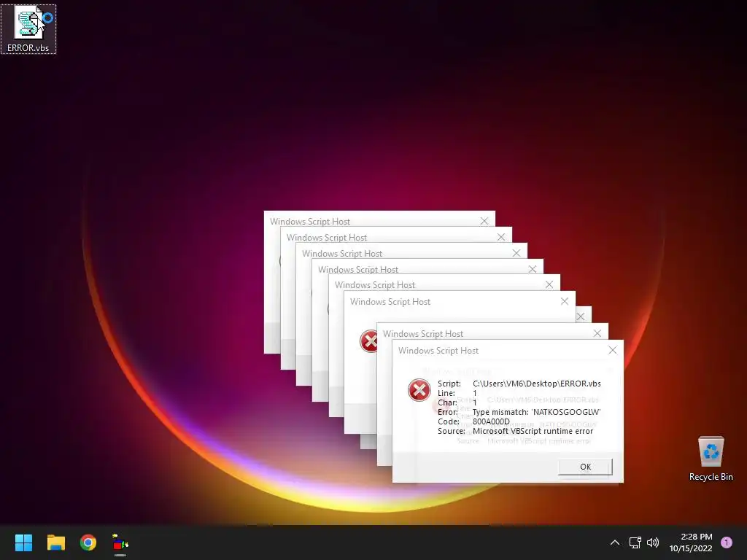
Task: Open the Windows Start menu
Action: point(23,542)
